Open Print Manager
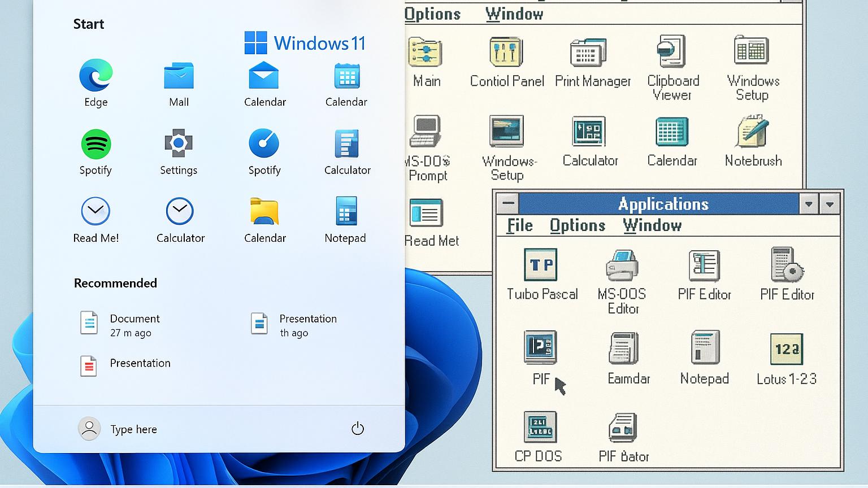 coord(588,53)
